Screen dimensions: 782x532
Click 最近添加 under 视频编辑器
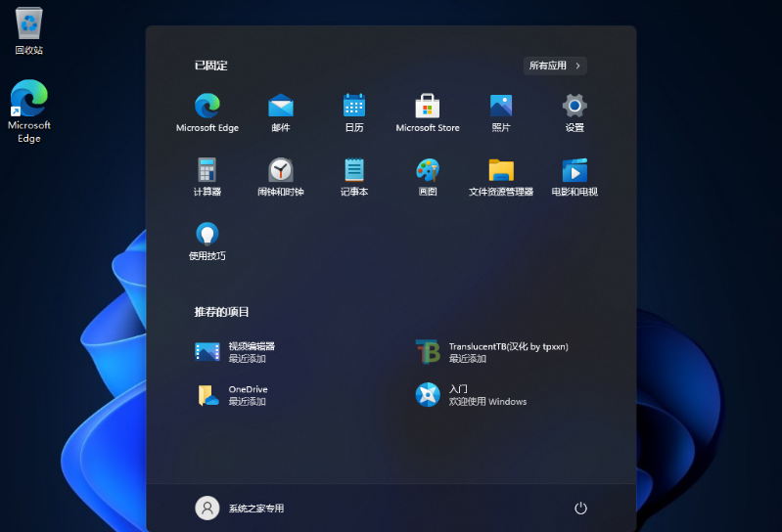tap(247, 359)
